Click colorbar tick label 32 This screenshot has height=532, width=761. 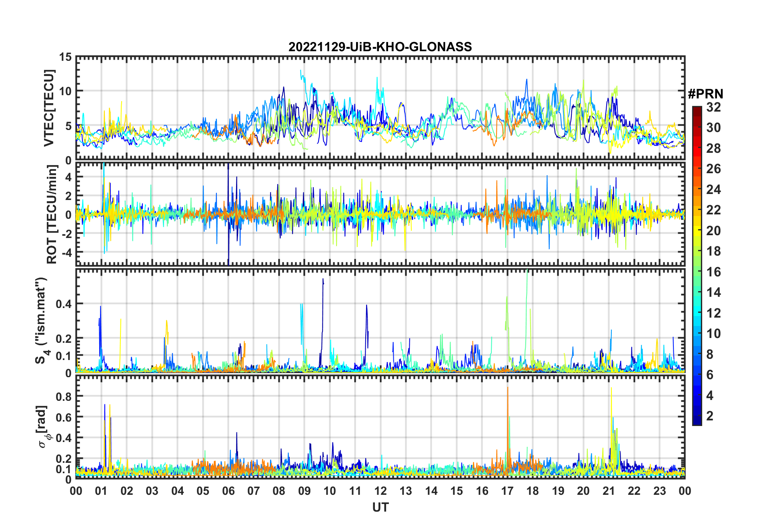[x=713, y=107]
